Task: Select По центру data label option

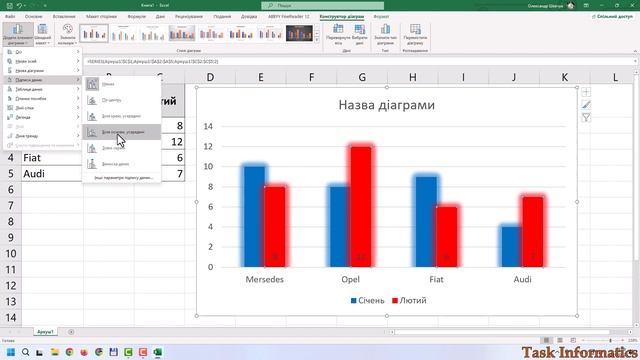Action: [x=122, y=100]
